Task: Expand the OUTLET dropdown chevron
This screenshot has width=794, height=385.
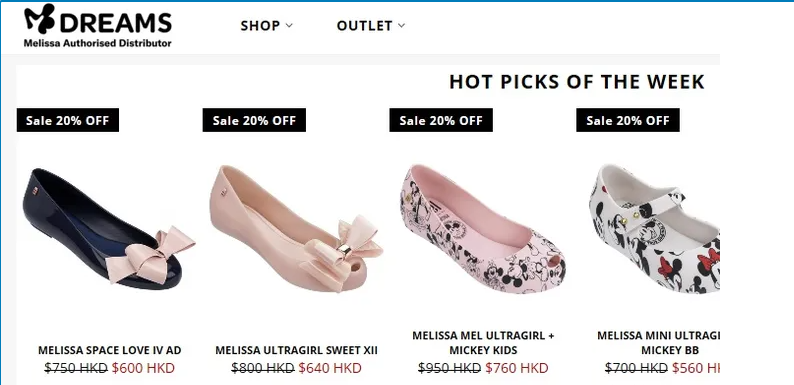Action: click(x=402, y=25)
